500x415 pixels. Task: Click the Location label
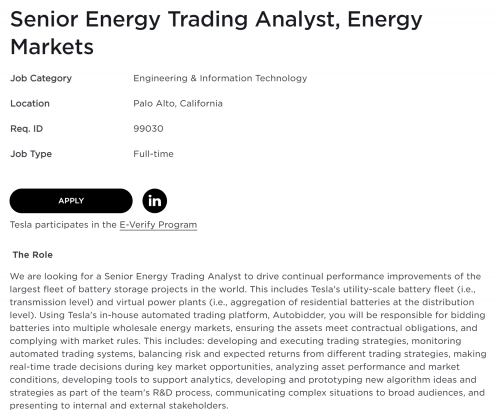point(30,104)
